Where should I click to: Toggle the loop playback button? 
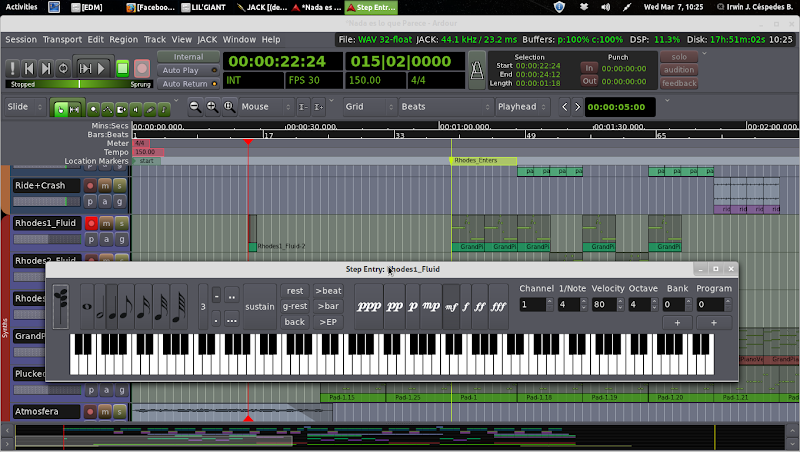(x=64, y=69)
